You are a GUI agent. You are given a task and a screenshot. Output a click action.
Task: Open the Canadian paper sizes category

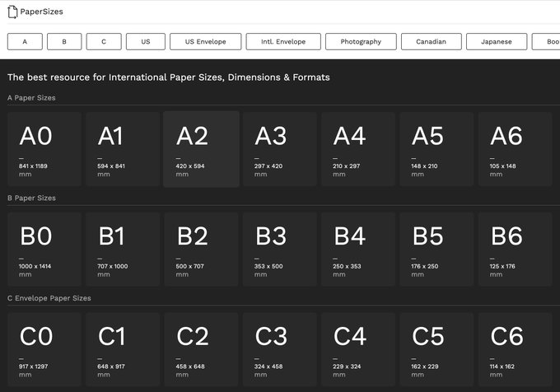click(432, 41)
